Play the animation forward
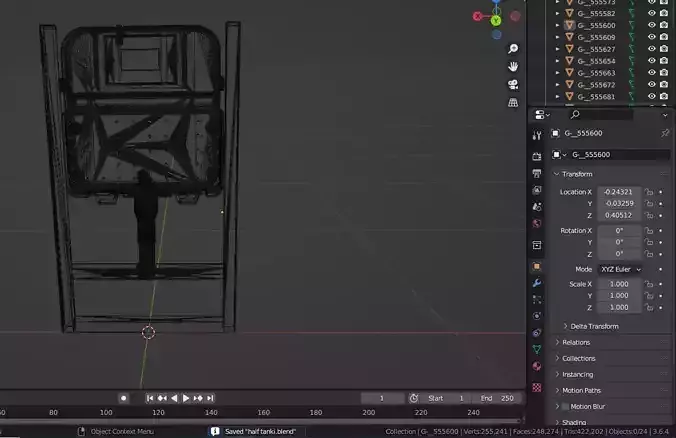The image size is (676, 438). pyautogui.click(x=186, y=398)
